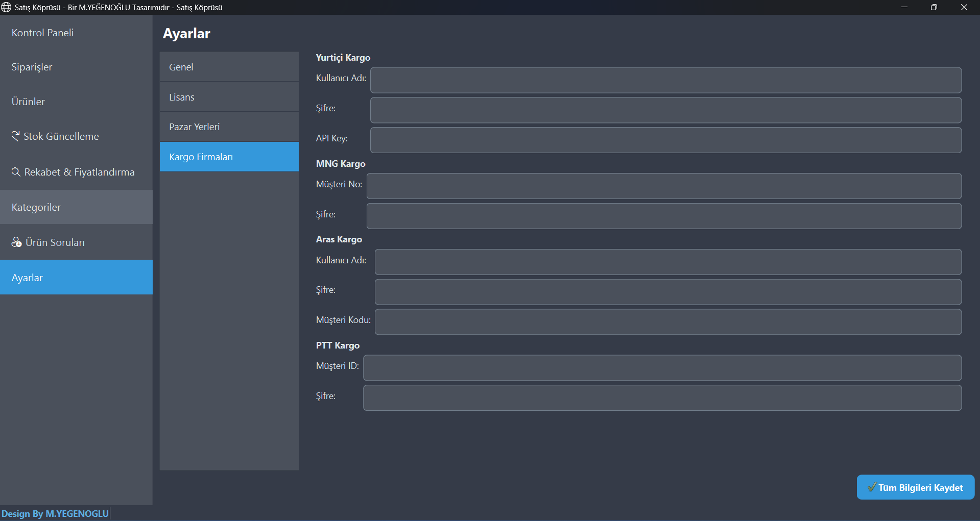The height and width of the screenshot is (521, 980).
Task: Click the Rekabet & Fiyatlandırma magnifier icon
Action: [x=16, y=172]
